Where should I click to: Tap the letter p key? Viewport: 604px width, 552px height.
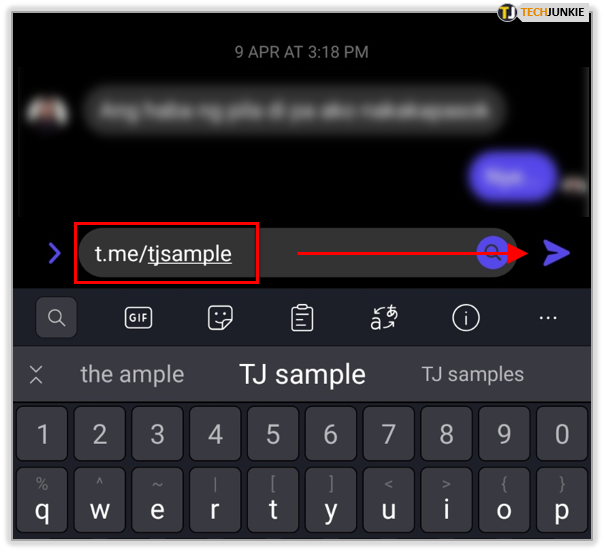(x=562, y=500)
